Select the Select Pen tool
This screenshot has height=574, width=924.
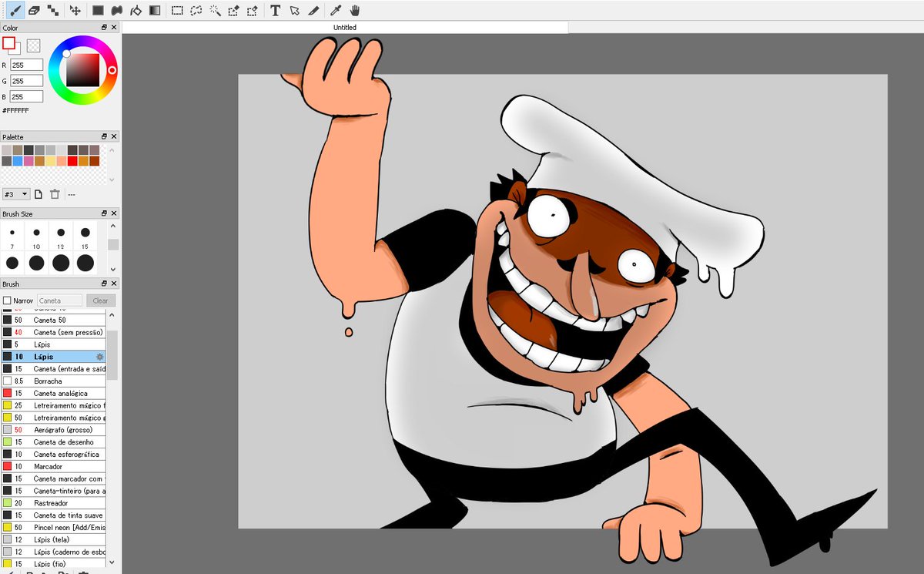point(233,10)
